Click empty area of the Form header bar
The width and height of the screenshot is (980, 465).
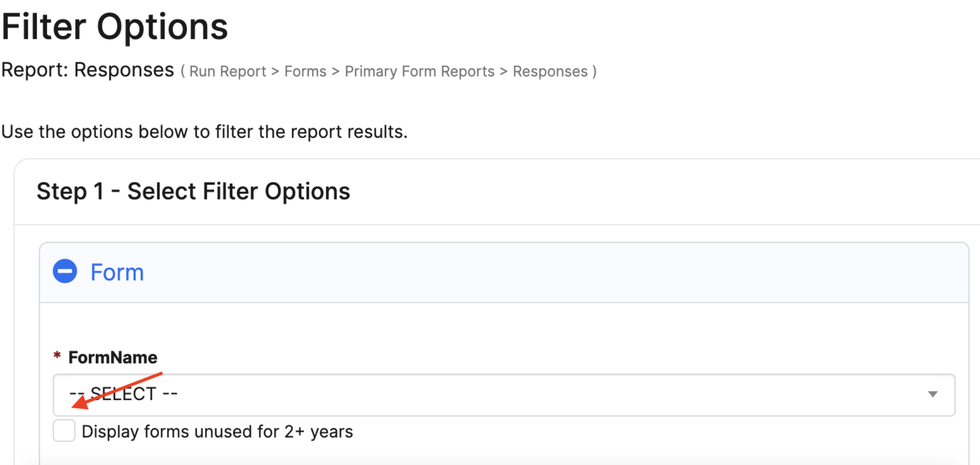tap(533, 273)
